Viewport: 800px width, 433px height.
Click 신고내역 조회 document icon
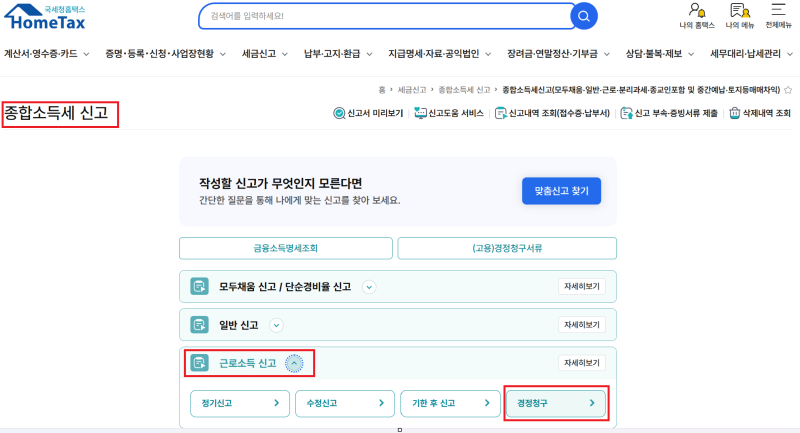[x=501, y=113]
